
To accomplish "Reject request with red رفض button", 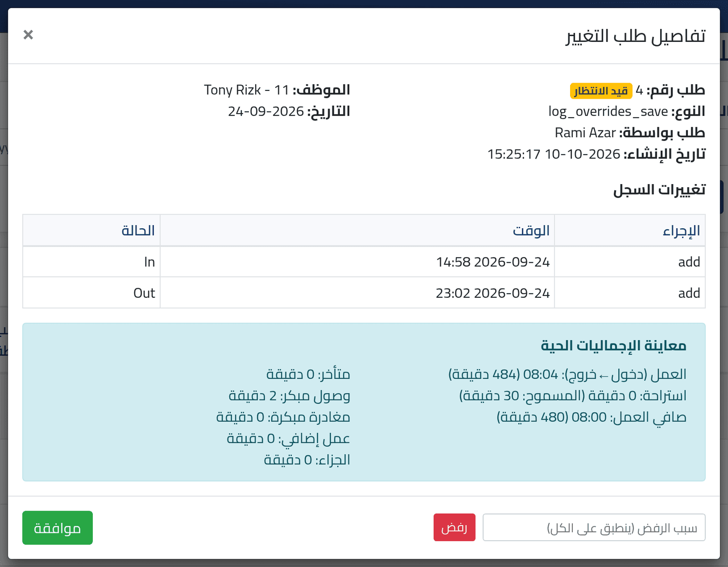I will pos(454,527).
